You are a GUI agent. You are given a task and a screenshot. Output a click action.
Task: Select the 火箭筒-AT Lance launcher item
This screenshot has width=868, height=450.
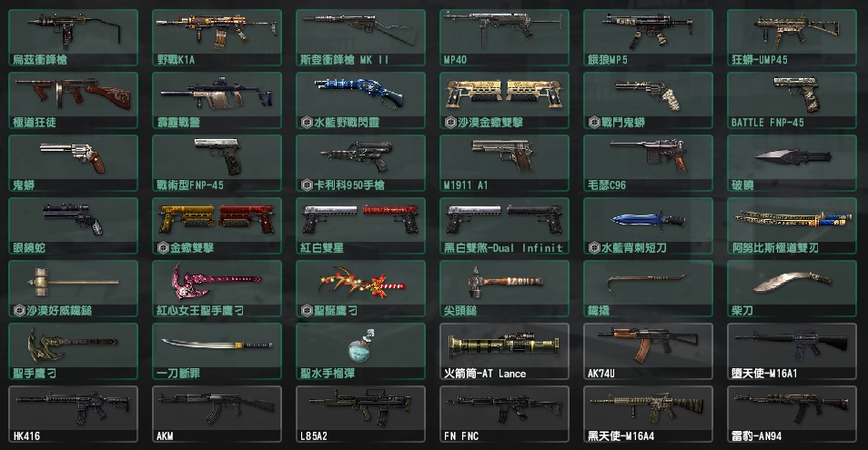504,352
